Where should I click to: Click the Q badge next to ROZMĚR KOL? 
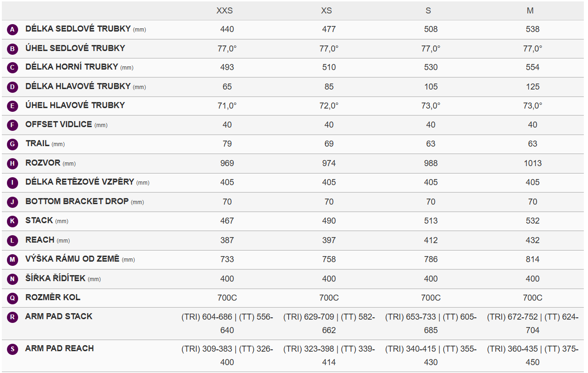(13, 298)
